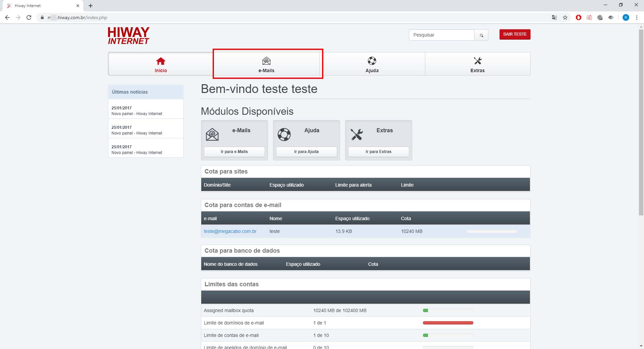
Task: Select the Ajuda tab label
Action: 372,70
